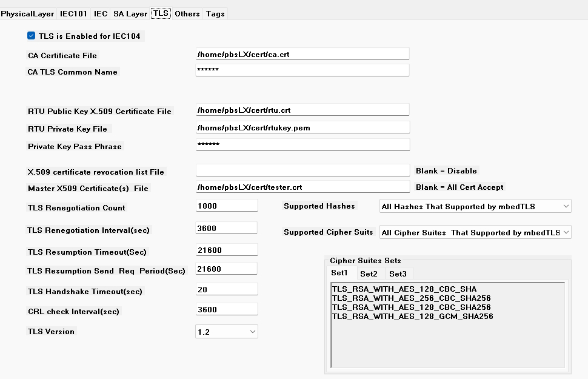Open the TLS Version dropdown

pos(226,331)
